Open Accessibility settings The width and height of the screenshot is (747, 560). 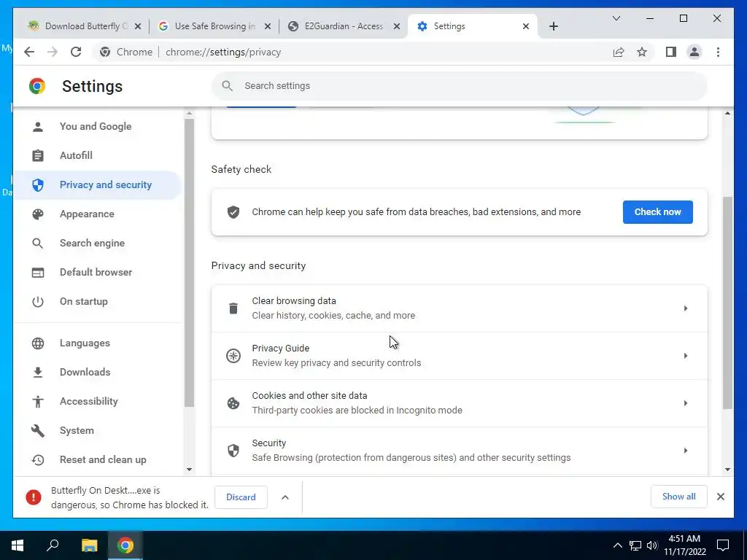98,402
